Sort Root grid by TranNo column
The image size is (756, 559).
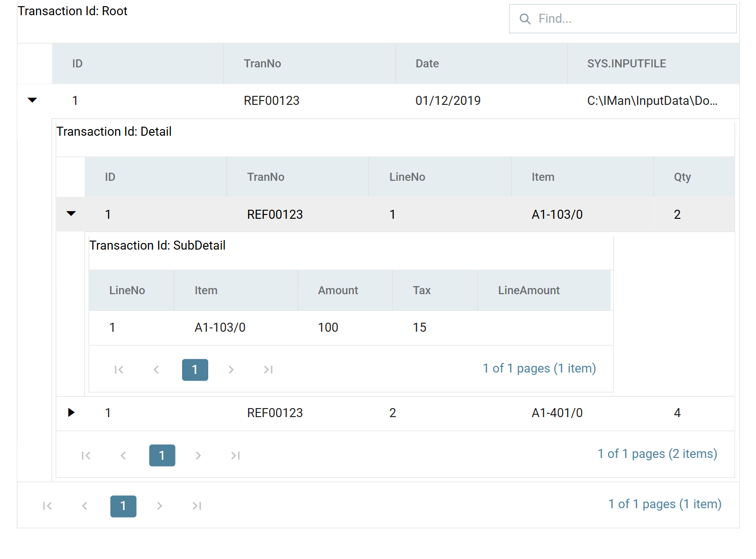310,64
